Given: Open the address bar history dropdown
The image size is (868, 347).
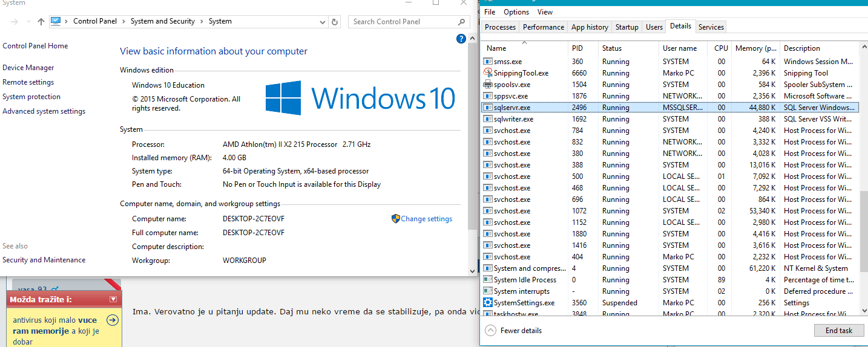Looking at the screenshot, I should point(323,22).
